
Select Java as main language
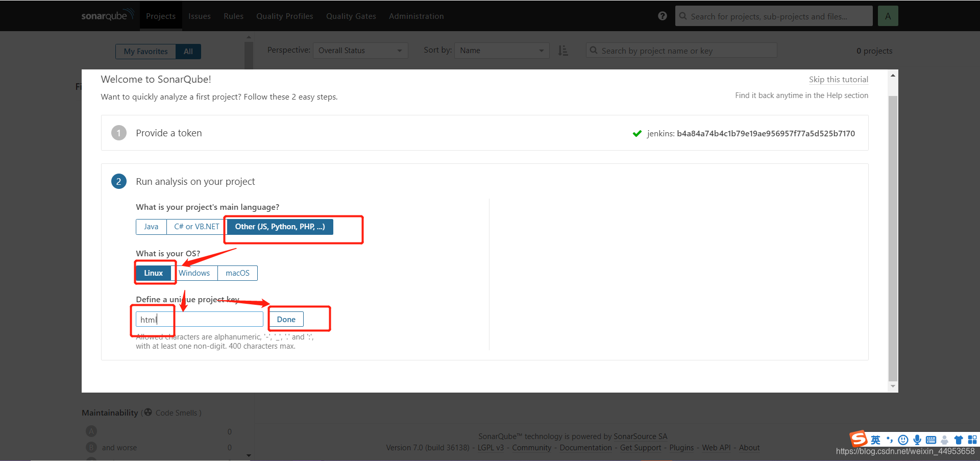click(151, 227)
